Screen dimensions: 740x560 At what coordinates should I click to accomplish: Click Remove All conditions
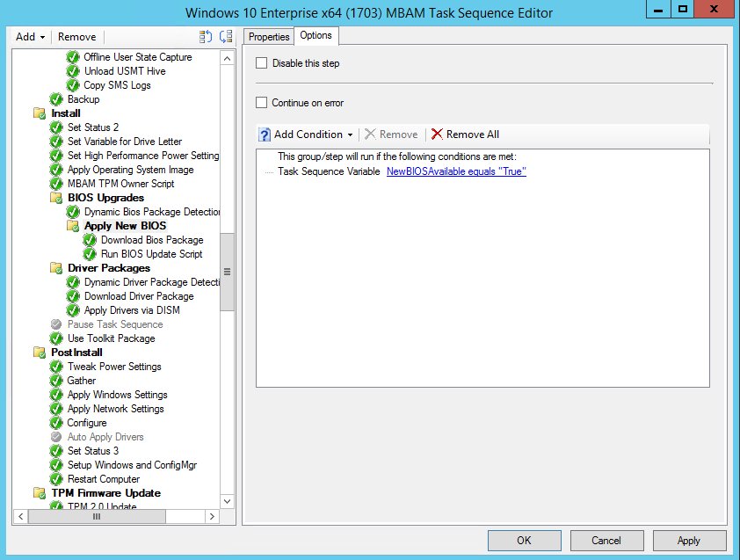tap(465, 135)
